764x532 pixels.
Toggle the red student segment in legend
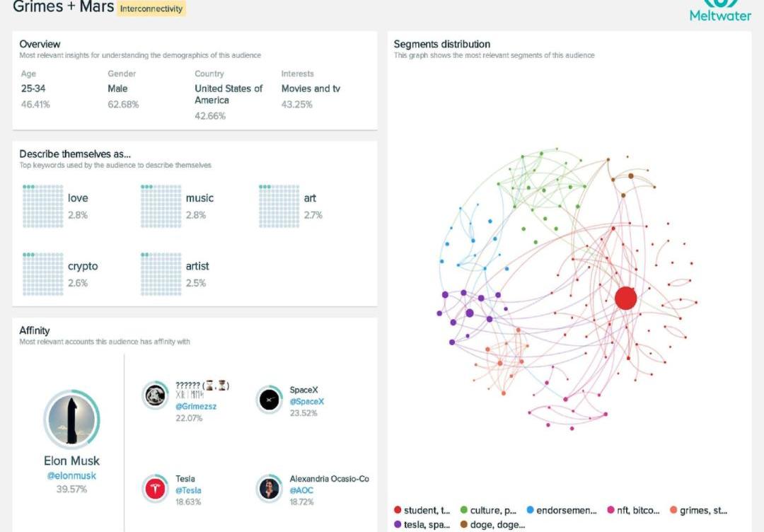(x=422, y=510)
